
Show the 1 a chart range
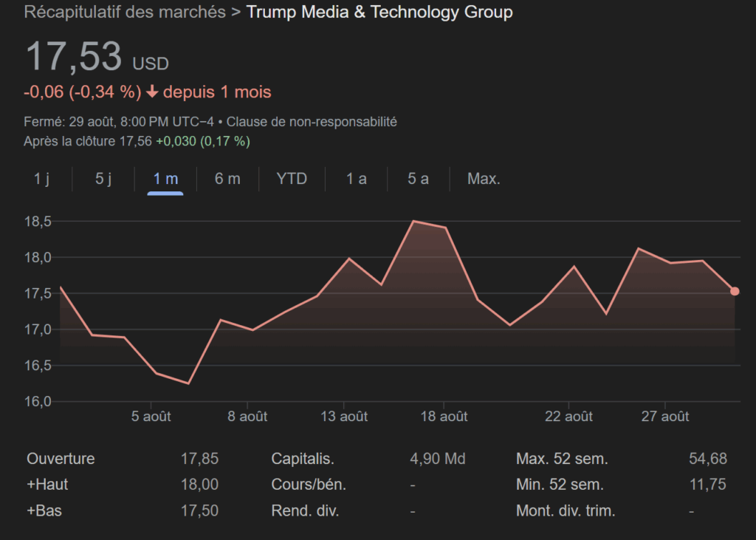tap(357, 179)
